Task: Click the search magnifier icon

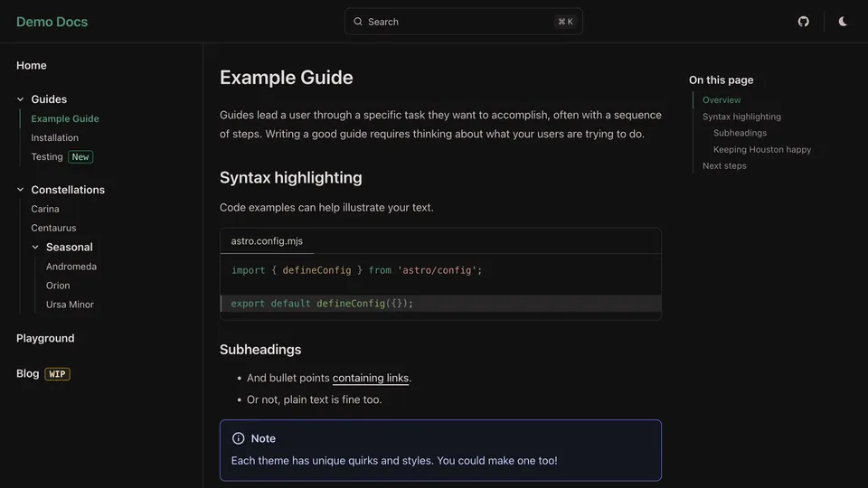Action: coord(358,22)
